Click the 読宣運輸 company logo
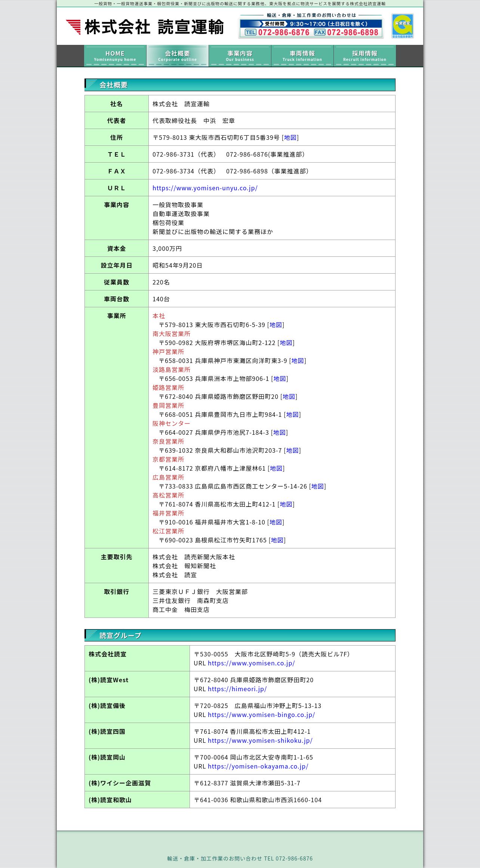The width and height of the screenshot is (480, 868). click(145, 27)
